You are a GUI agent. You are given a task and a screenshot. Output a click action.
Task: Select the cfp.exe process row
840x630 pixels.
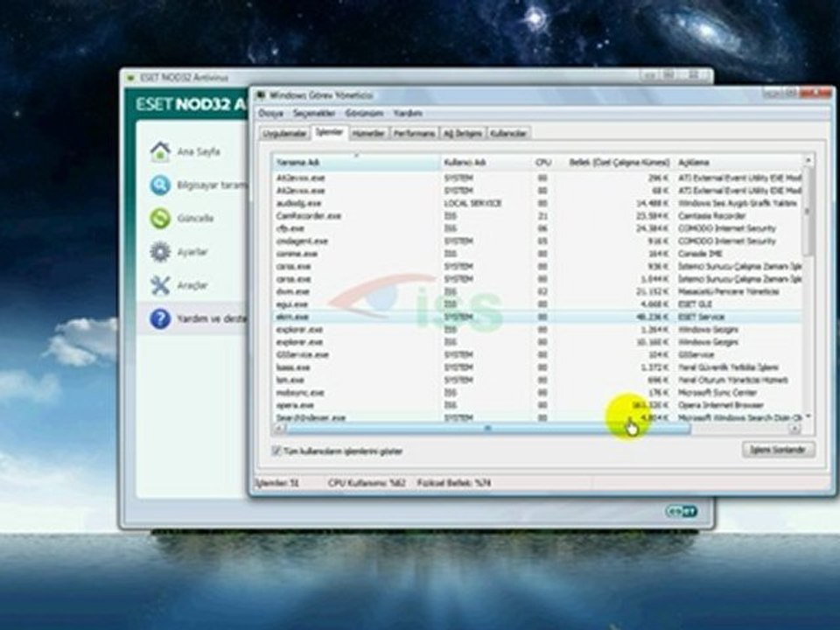[x=538, y=228]
